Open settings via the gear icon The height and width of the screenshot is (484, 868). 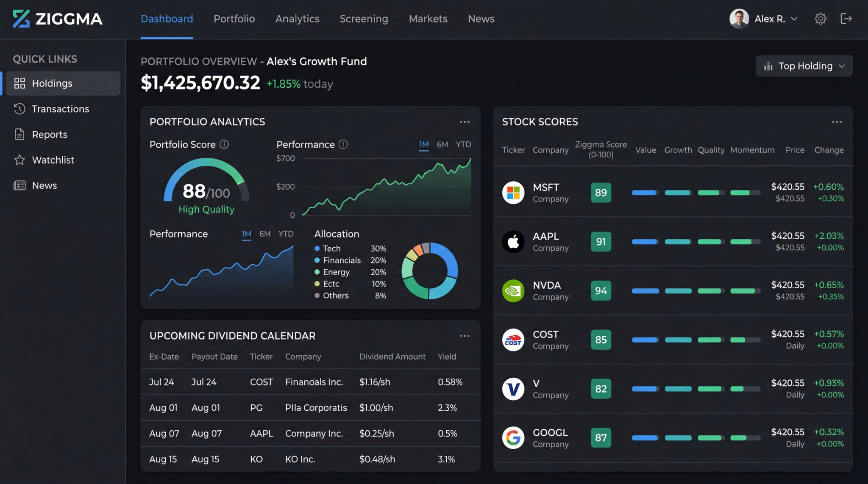pos(820,19)
